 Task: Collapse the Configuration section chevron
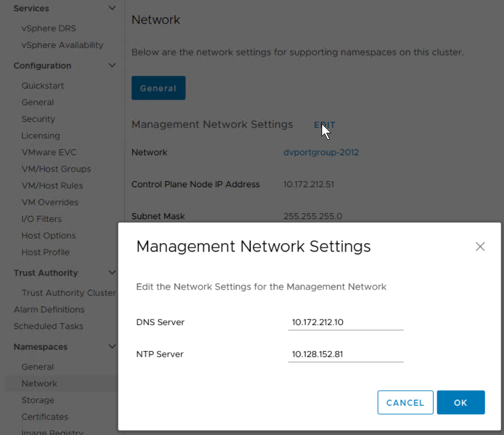112,66
